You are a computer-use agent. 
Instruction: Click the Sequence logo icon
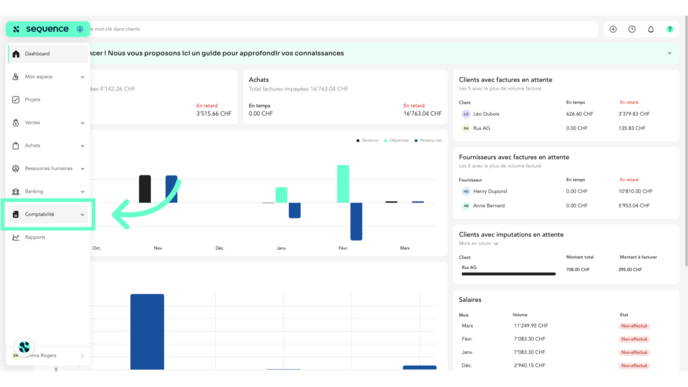16,29
